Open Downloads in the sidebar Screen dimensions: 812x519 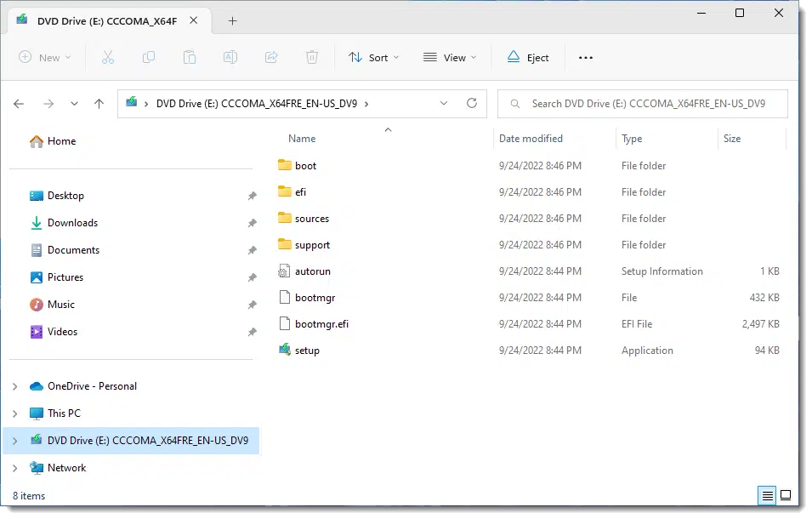click(x=64, y=223)
